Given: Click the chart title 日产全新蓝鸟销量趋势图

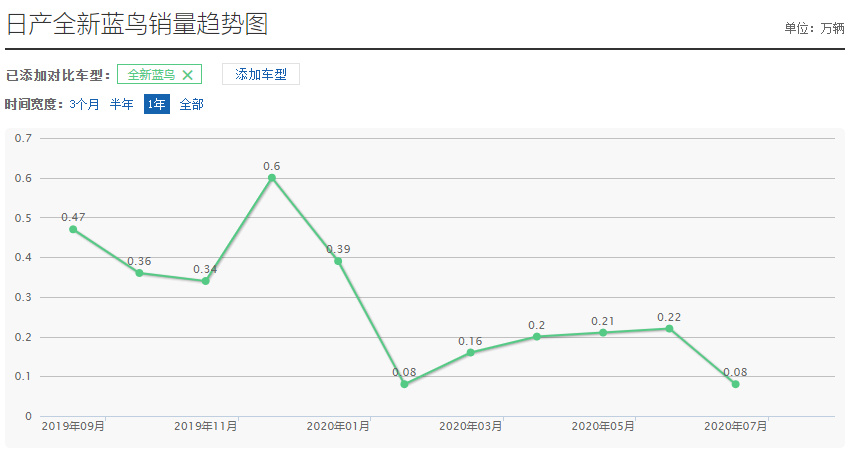Looking at the screenshot, I should click(137, 24).
